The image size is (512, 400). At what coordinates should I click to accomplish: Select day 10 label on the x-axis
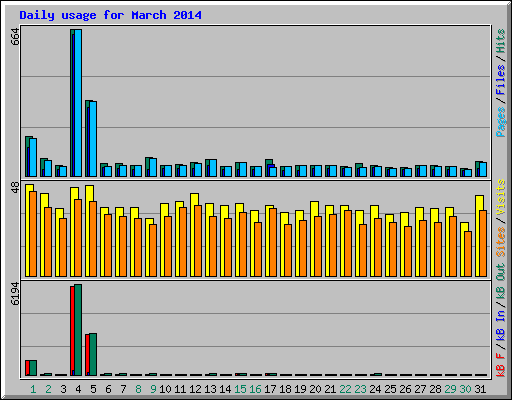tap(165, 389)
